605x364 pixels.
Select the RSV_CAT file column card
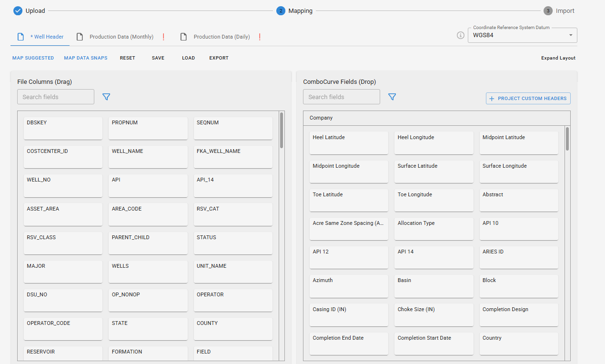coord(233,215)
